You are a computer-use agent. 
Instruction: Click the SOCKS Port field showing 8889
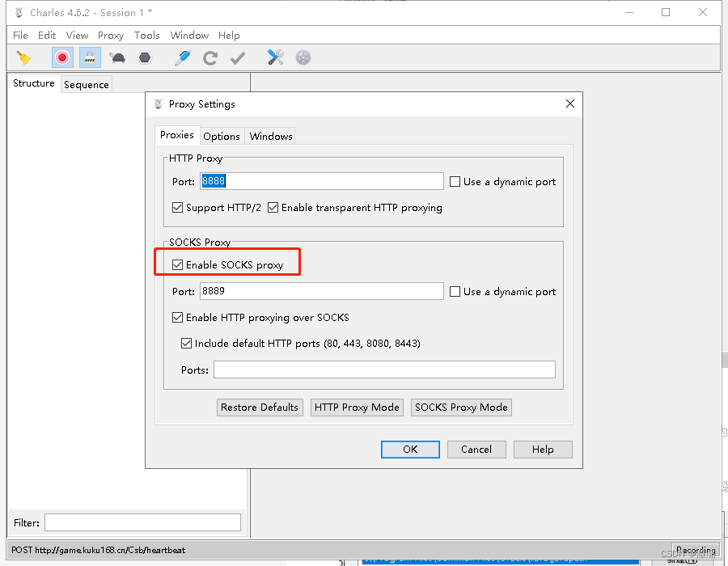pyautogui.click(x=322, y=291)
